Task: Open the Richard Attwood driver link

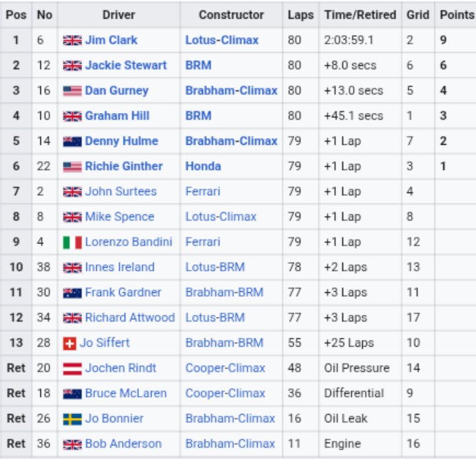Action: tap(130, 317)
